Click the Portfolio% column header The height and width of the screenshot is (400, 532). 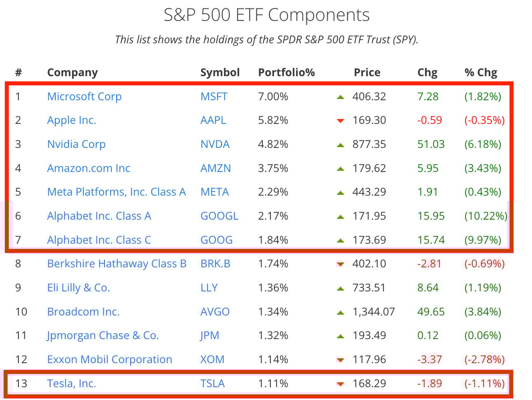[x=287, y=73]
